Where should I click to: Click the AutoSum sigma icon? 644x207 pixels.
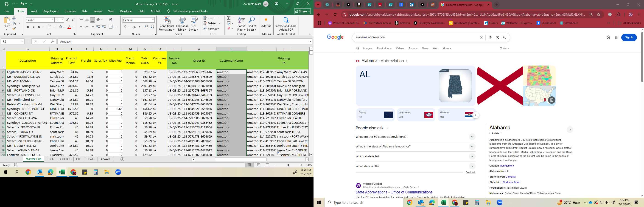tap(229, 18)
